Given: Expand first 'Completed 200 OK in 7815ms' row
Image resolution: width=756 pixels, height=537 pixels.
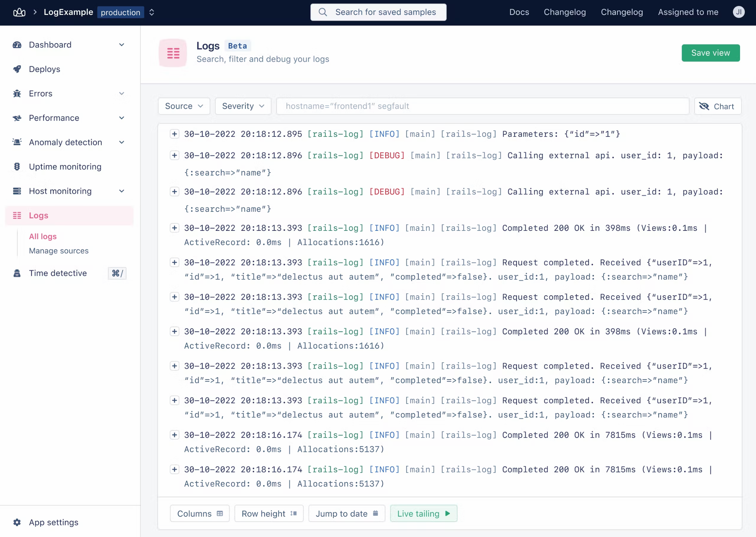Looking at the screenshot, I should coord(174,435).
